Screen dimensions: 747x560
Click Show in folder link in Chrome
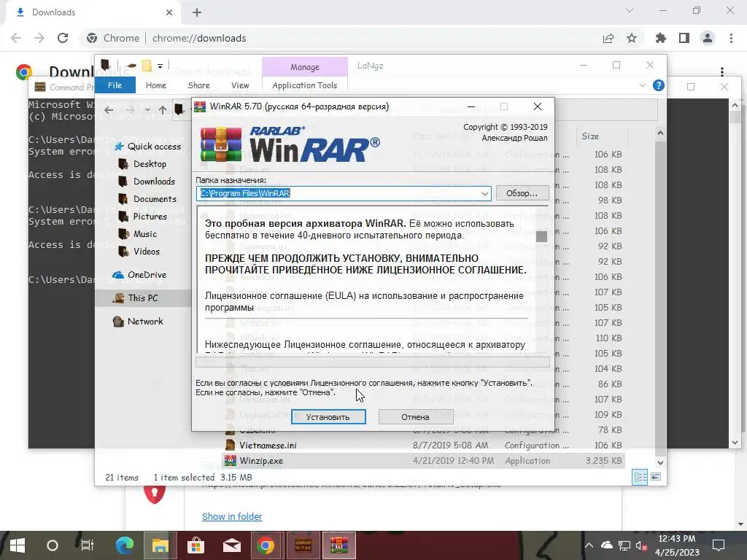pyautogui.click(x=232, y=517)
